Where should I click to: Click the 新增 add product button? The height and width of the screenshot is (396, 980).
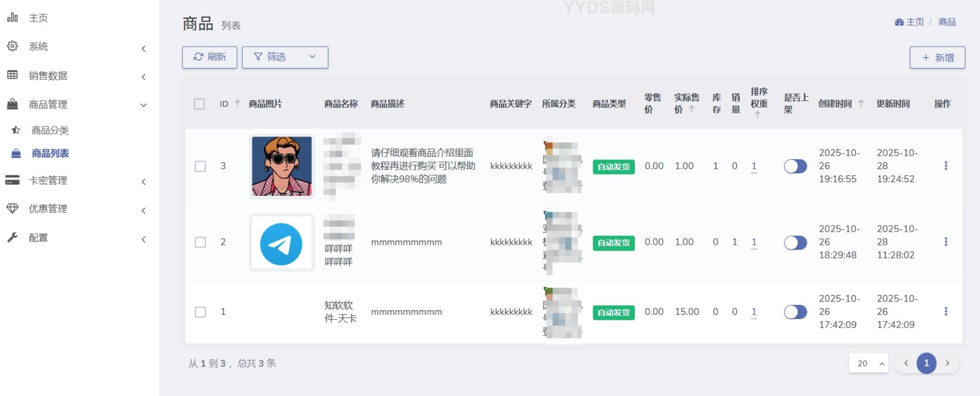tap(937, 57)
